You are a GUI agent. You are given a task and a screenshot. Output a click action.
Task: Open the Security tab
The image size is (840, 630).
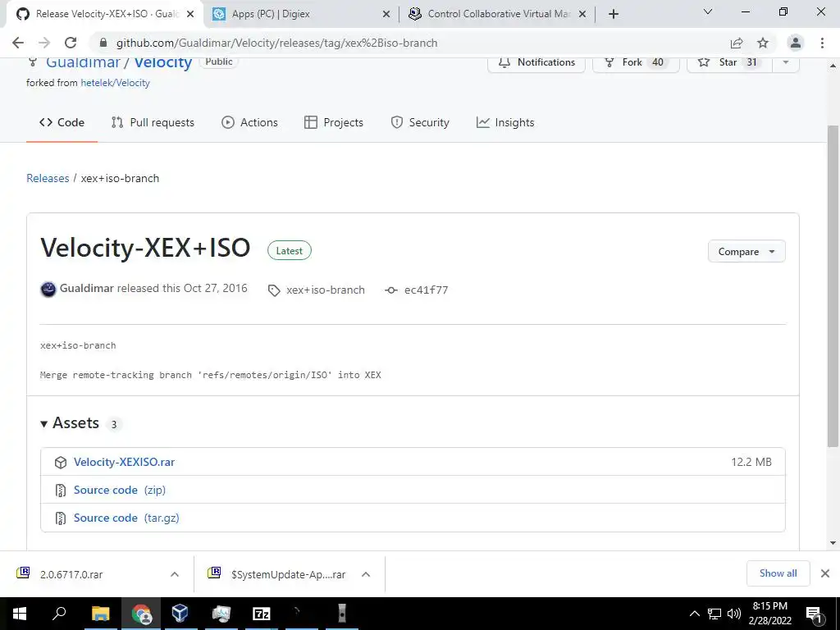pyautogui.click(x=420, y=123)
